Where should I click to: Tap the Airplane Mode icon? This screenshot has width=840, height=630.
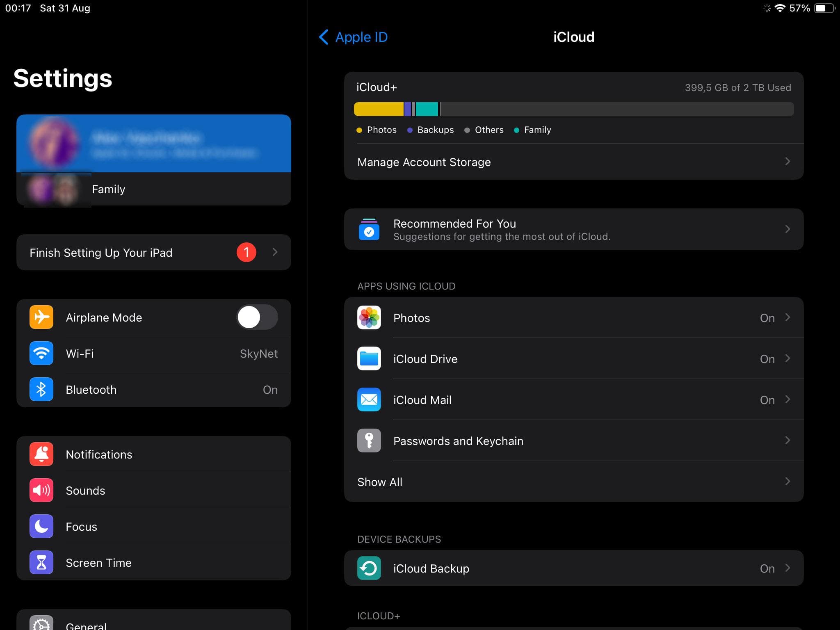coord(41,317)
